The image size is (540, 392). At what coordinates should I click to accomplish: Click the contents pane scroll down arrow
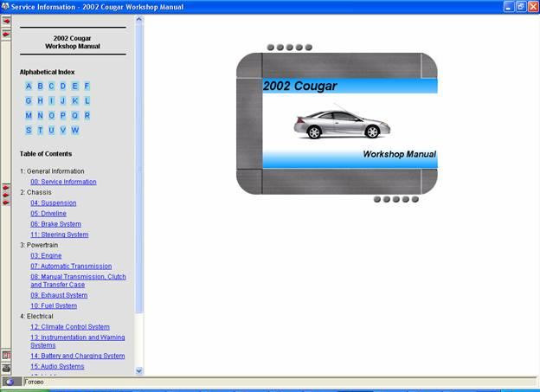[139, 371]
